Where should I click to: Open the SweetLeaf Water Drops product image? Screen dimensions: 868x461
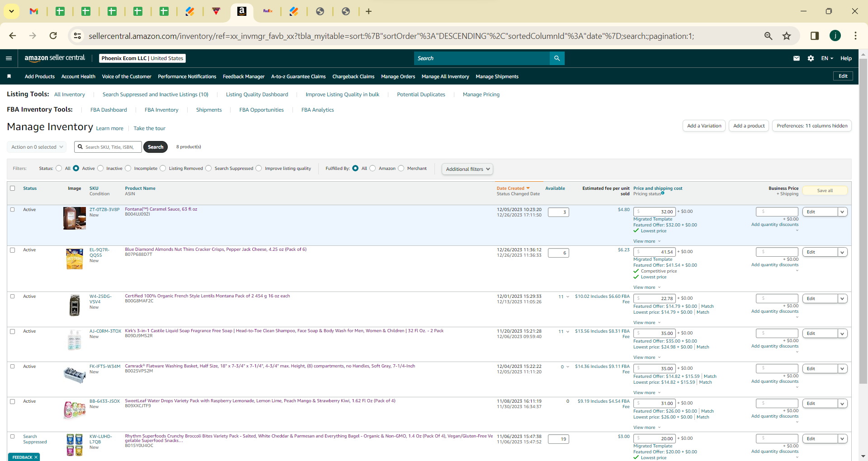click(75, 409)
